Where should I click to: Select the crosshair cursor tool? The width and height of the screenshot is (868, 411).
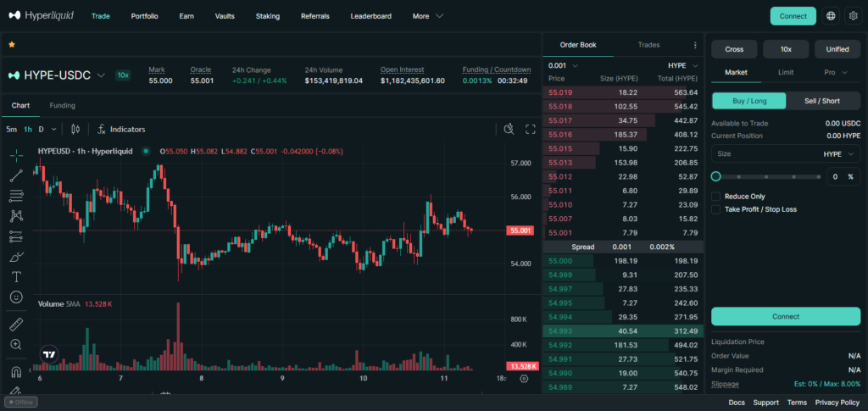pos(17,155)
